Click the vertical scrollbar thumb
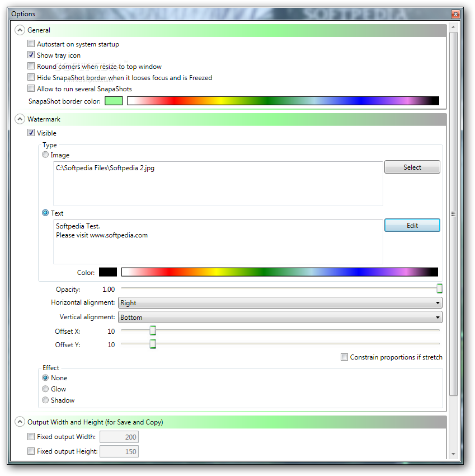This screenshot has width=475, height=476. 453,214
